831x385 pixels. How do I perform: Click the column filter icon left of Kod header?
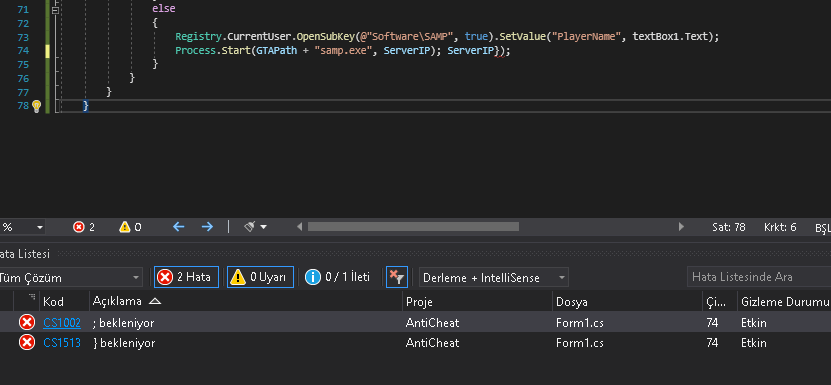tap(32, 298)
